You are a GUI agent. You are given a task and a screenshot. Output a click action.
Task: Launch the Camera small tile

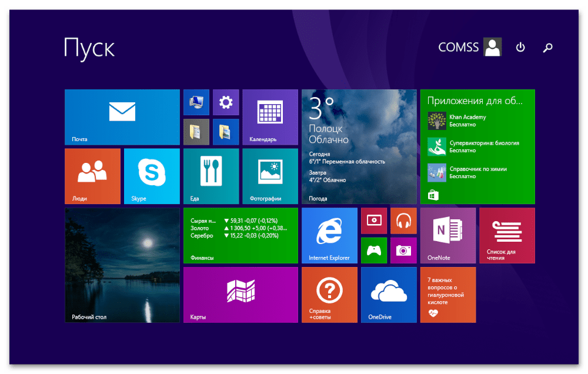coord(403,251)
